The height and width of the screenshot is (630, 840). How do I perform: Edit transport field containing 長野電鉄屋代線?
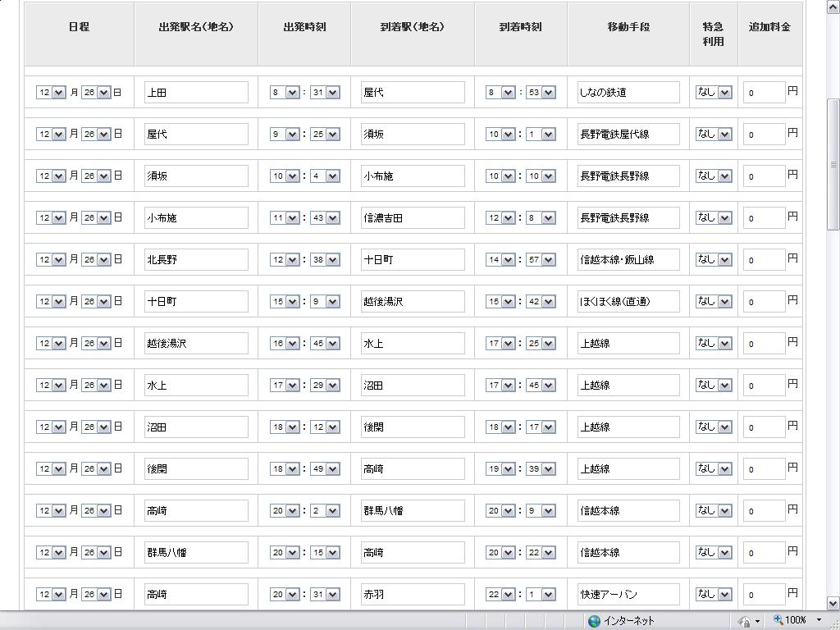click(x=628, y=134)
